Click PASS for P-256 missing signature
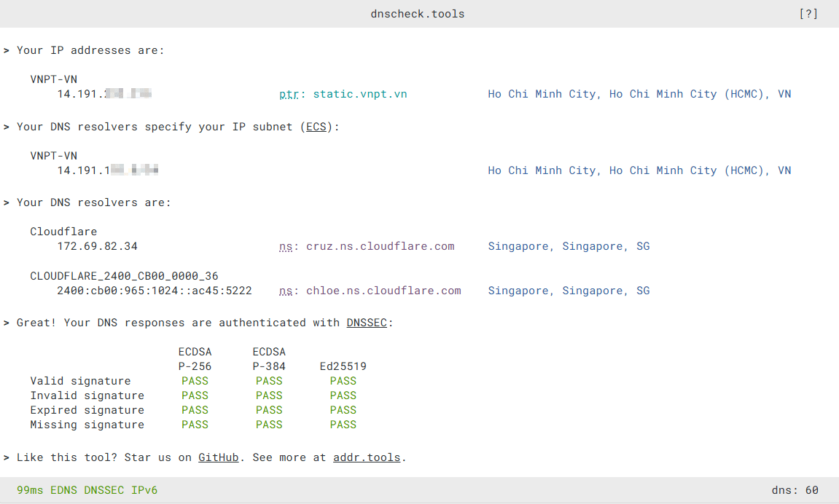Image resolution: width=839 pixels, height=504 pixels. coord(195,425)
